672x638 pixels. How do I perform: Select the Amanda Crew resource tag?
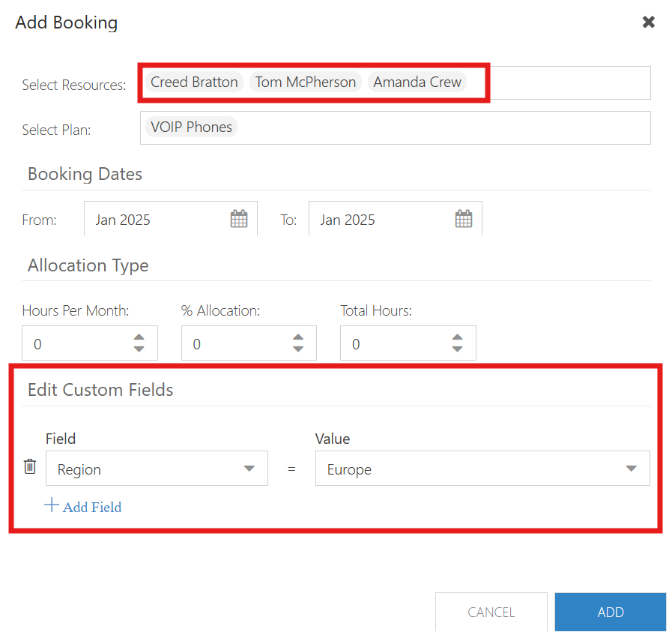pyautogui.click(x=417, y=82)
